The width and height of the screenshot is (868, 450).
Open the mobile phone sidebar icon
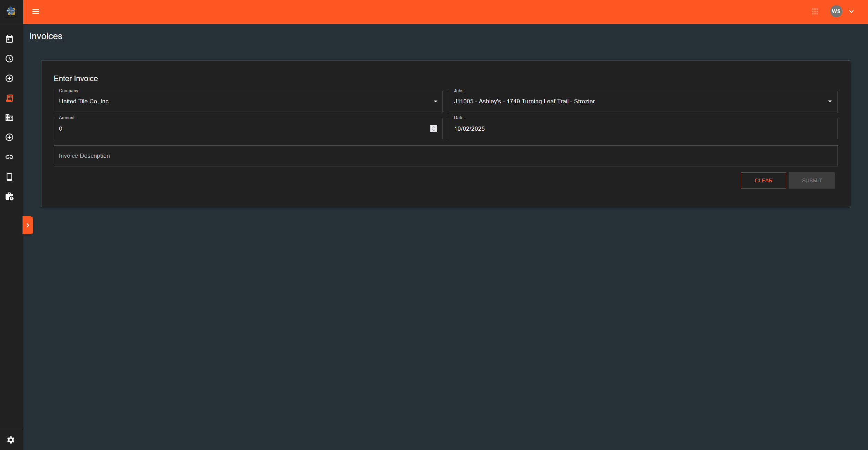(9, 177)
